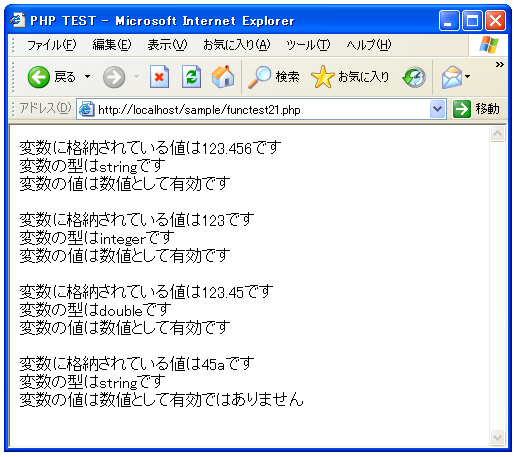Viewport: 516px width, 457px height.
Task: Expand hidden toolbar items with double chevron
Action: (x=499, y=64)
